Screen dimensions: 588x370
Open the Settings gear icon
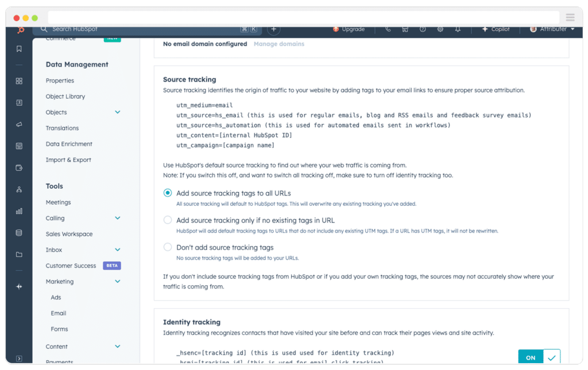[440, 29]
